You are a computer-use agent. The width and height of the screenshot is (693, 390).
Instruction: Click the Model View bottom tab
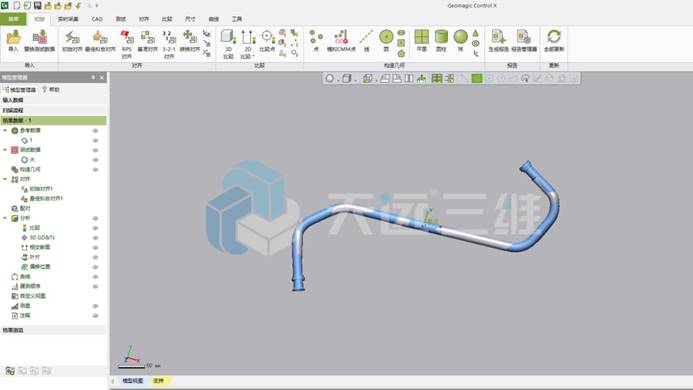pyautogui.click(x=132, y=381)
